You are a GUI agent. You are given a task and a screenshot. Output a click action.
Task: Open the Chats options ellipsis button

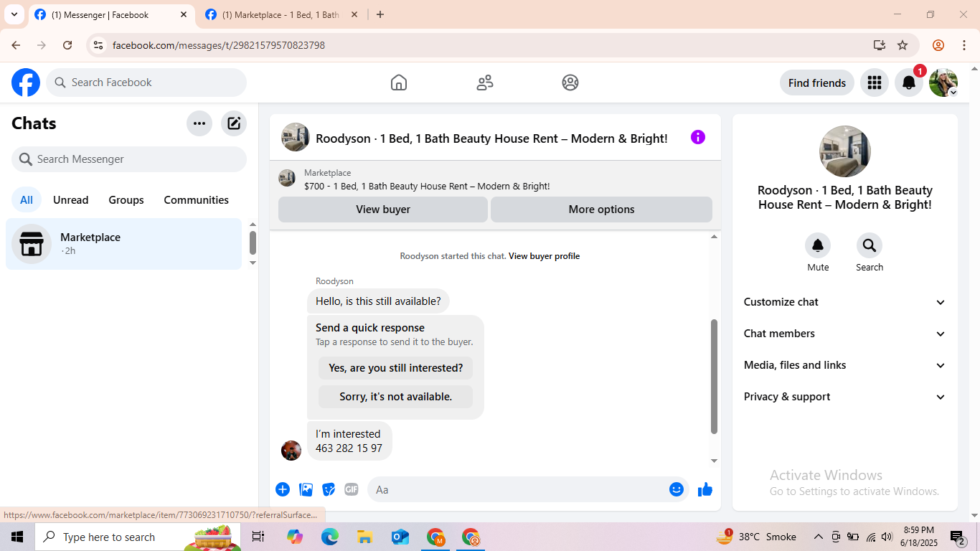click(x=199, y=123)
